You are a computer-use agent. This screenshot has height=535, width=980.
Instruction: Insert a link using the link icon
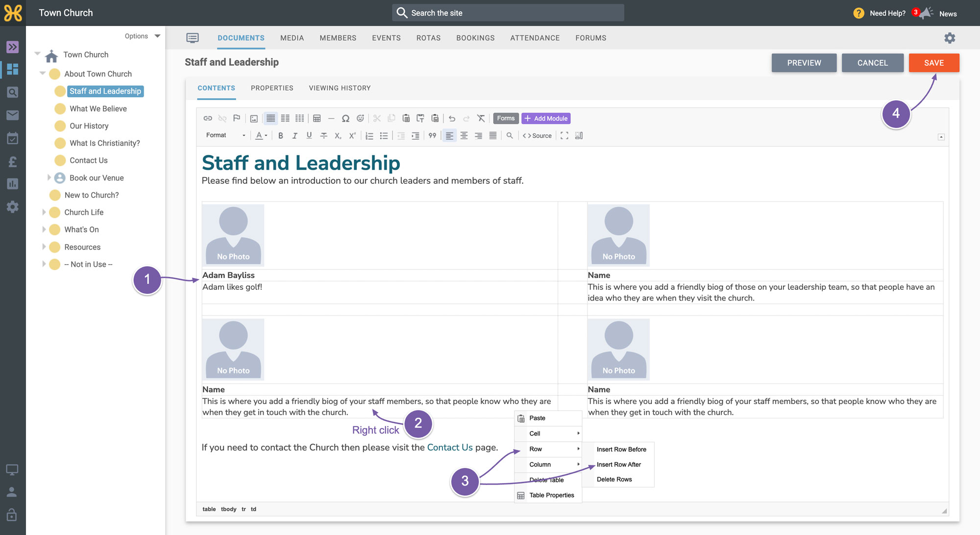(x=208, y=118)
